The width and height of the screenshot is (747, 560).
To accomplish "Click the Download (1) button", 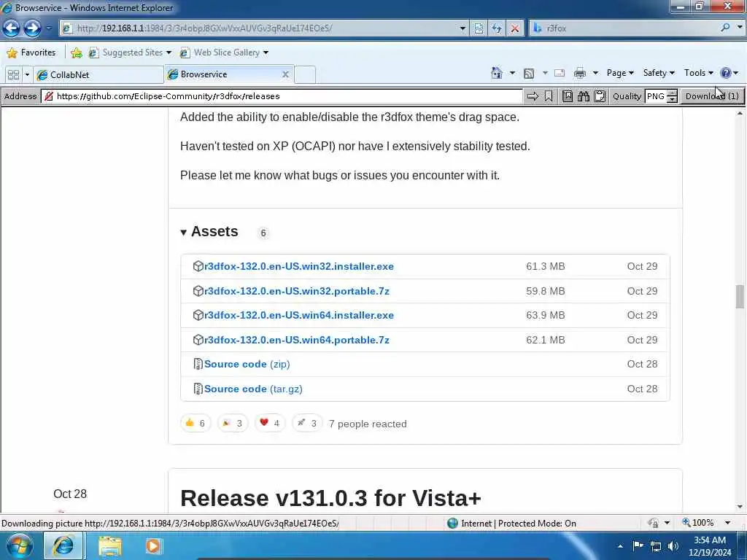I will [x=712, y=96].
